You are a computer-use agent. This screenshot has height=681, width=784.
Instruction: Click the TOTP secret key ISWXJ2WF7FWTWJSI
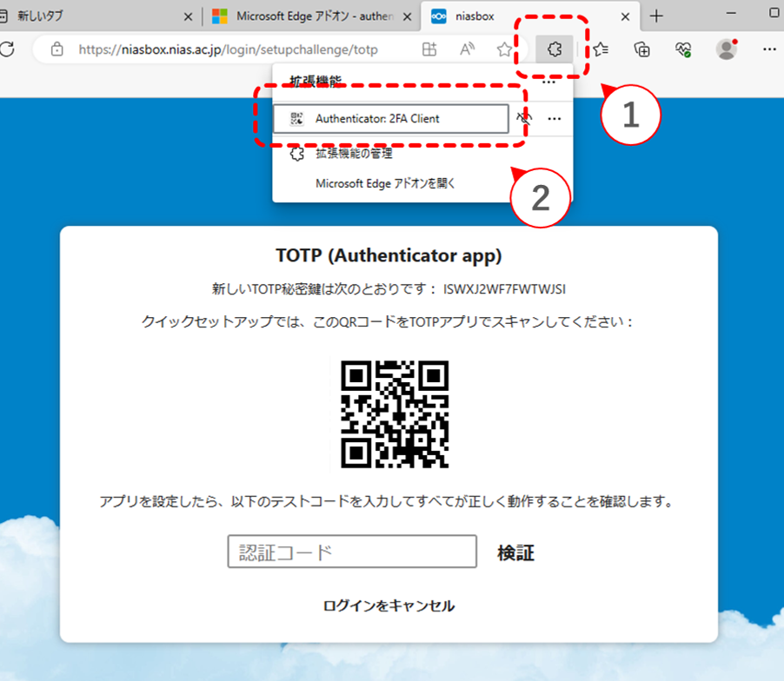504,288
